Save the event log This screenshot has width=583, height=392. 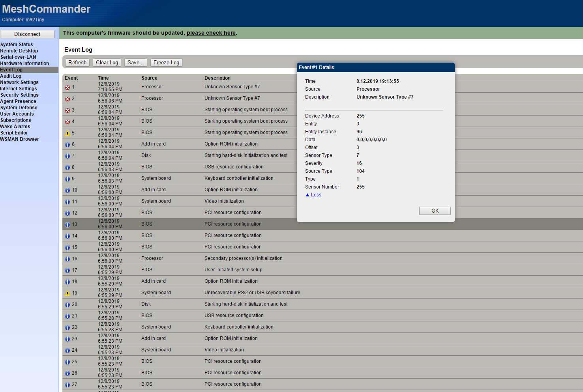click(x=136, y=62)
